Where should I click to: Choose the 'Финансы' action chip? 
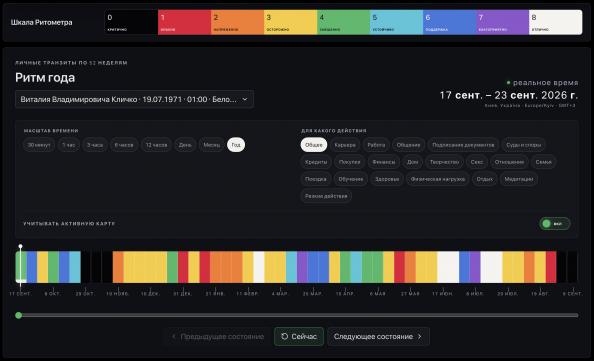coord(383,162)
